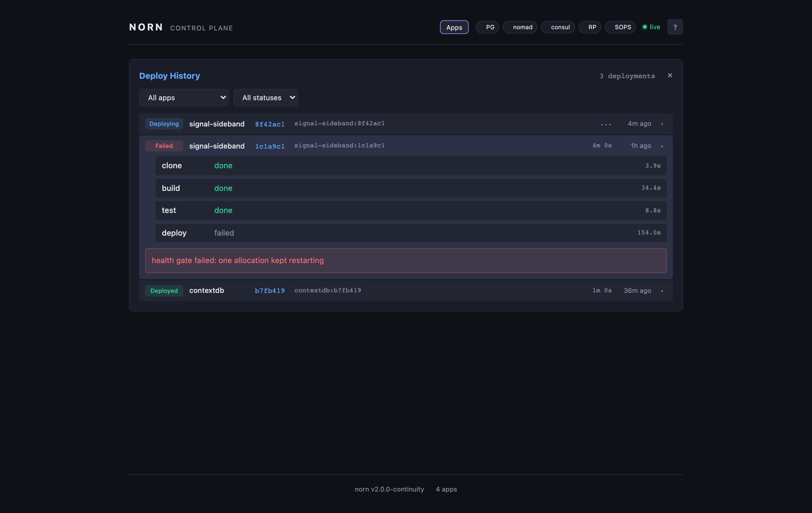Viewport: 812px width, 513px height.
Task: Click the 3.9s clone step duration
Action: (653, 166)
